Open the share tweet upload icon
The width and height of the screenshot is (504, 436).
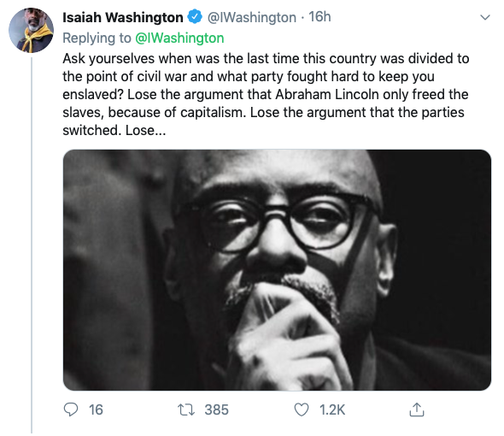pyautogui.click(x=417, y=409)
